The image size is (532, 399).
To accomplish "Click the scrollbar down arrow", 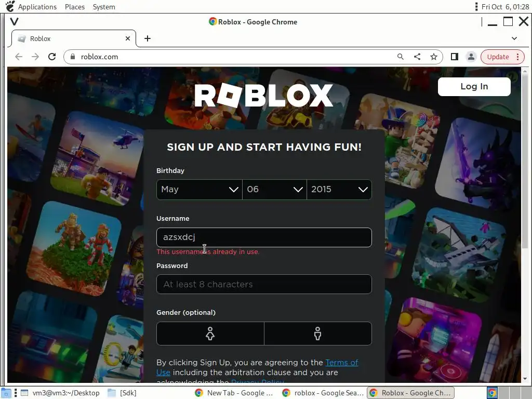I will [x=525, y=379].
